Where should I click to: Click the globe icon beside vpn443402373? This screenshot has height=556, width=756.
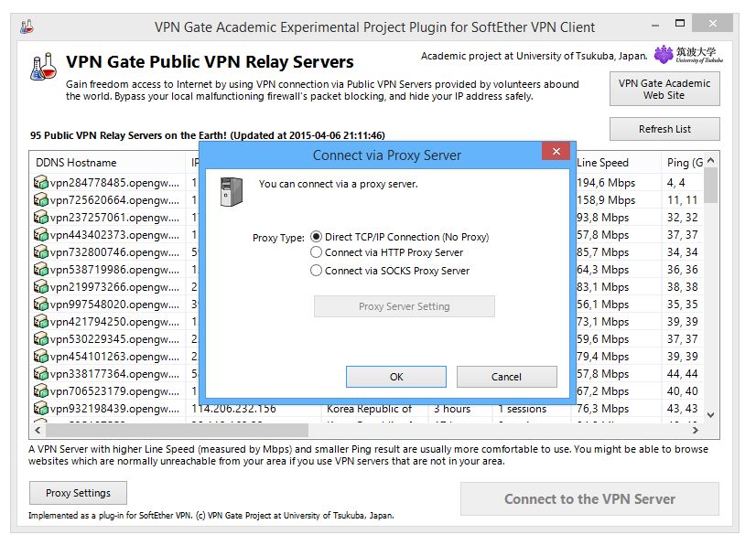(x=41, y=234)
